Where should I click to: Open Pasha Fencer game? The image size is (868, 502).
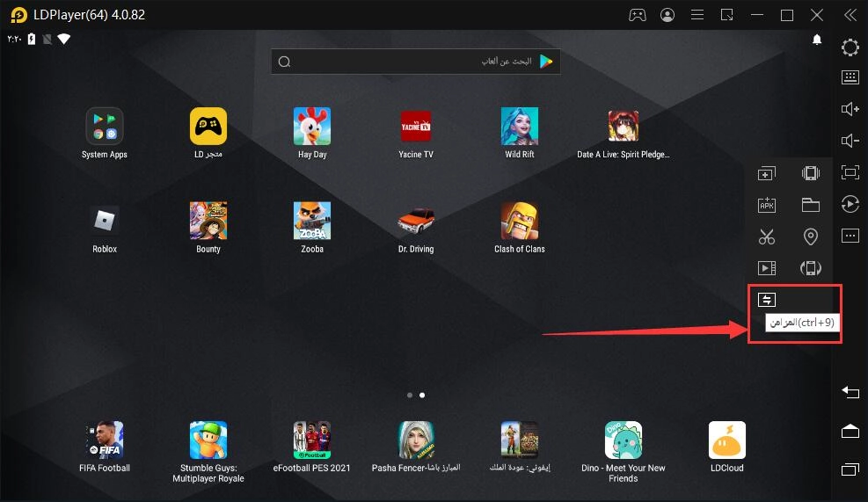(416, 440)
